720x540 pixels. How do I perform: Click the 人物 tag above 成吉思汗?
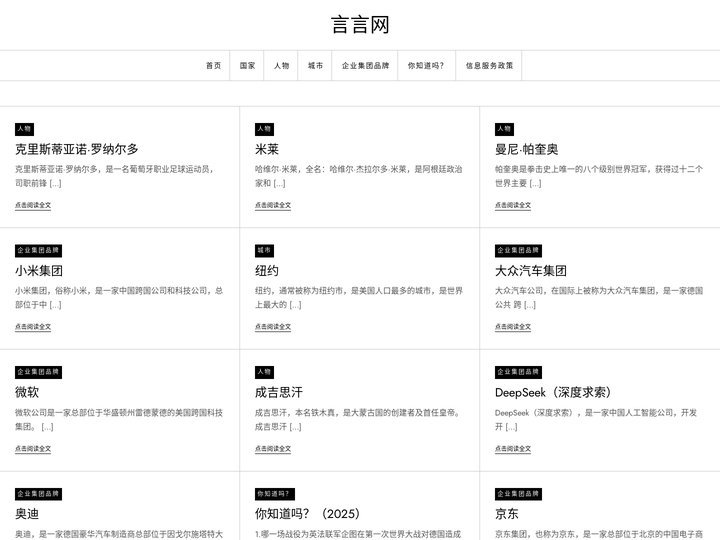click(264, 372)
